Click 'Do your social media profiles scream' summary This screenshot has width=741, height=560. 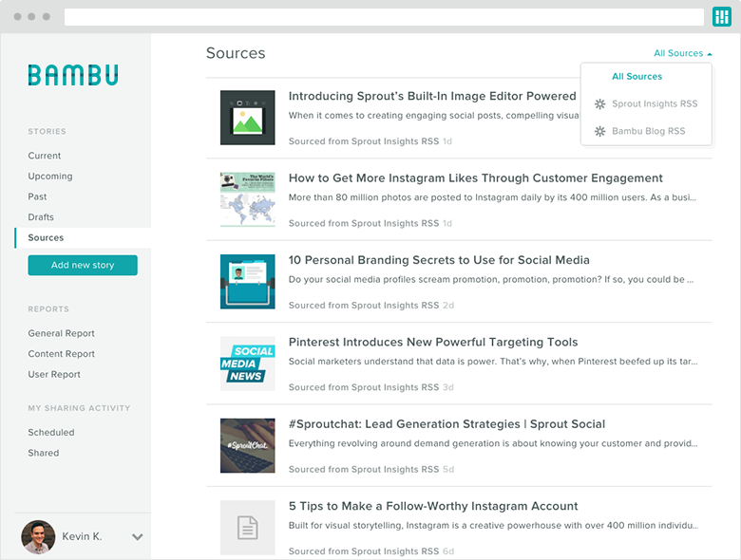click(491, 280)
